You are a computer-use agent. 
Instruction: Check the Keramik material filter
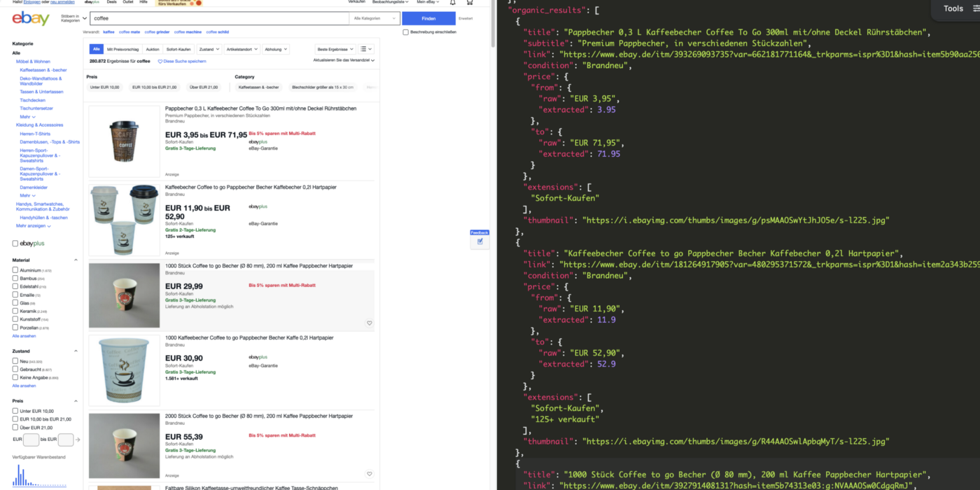point(15,311)
